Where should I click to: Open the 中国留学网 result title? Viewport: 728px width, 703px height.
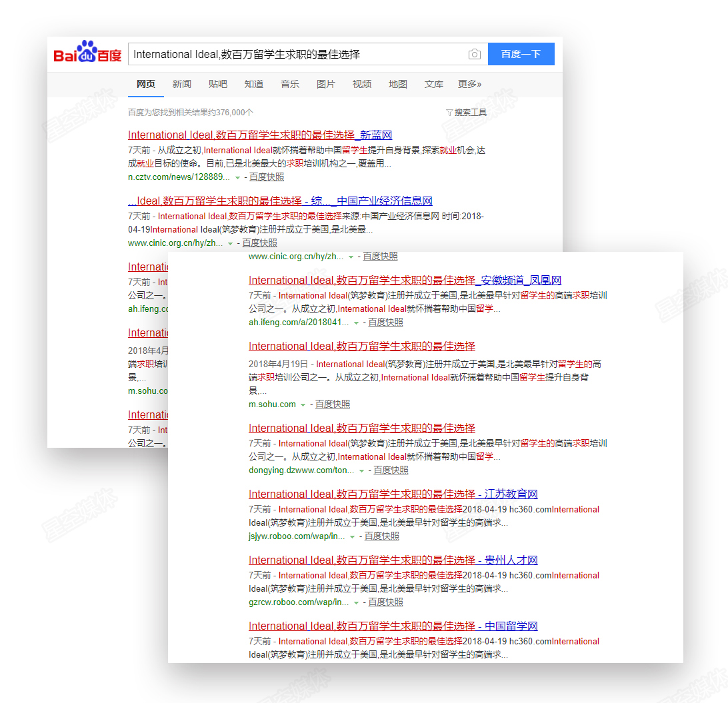click(393, 626)
